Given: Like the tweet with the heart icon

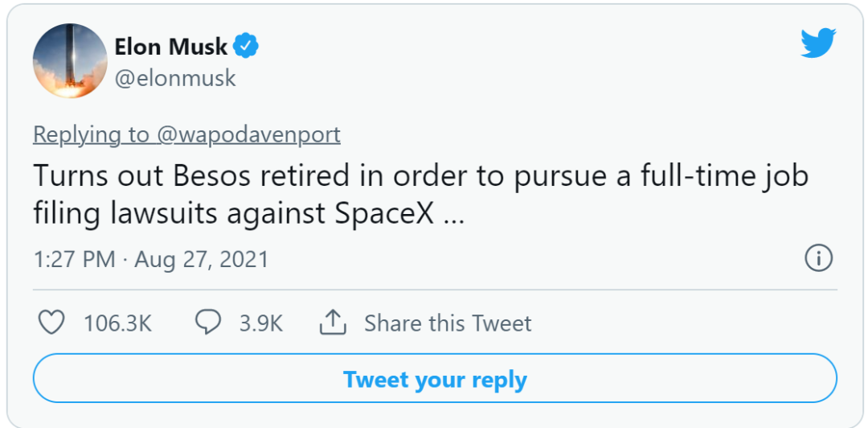Looking at the screenshot, I should (x=52, y=323).
